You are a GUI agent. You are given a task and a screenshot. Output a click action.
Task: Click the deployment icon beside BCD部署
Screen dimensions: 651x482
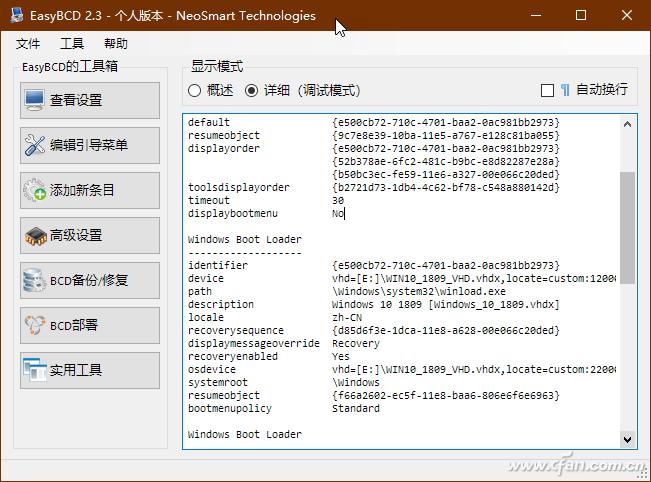click(35, 325)
